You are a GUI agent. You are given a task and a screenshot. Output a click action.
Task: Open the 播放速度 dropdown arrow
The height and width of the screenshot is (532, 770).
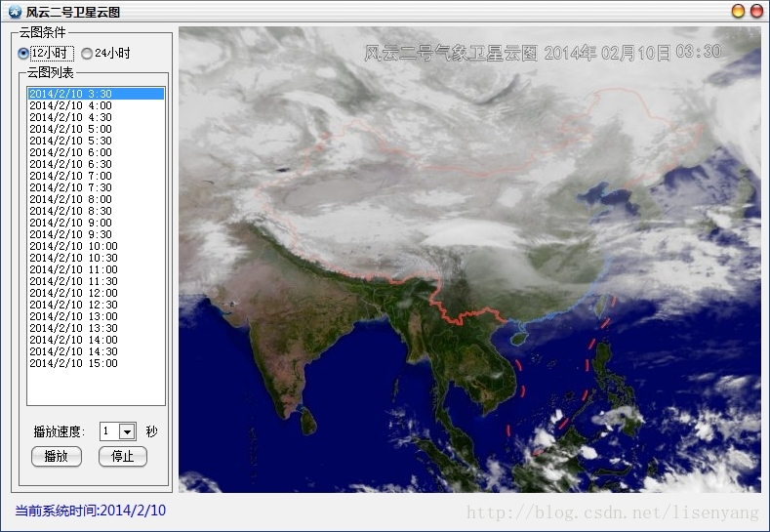[x=127, y=431]
